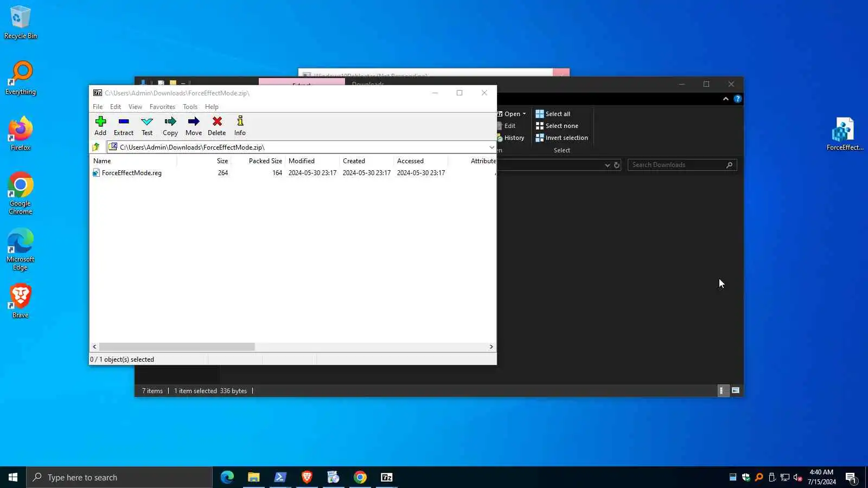868x488 pixels.
Task: Open the Recycle Bin desktop icon
Action: click(x=21, y=22)
